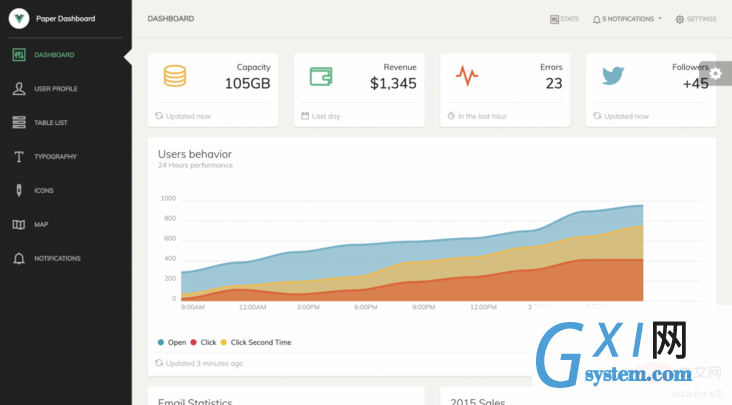The image size is (732, 405).
Task: Click the Settings gear icon in navbar
Action: click(x=680, y=19)
